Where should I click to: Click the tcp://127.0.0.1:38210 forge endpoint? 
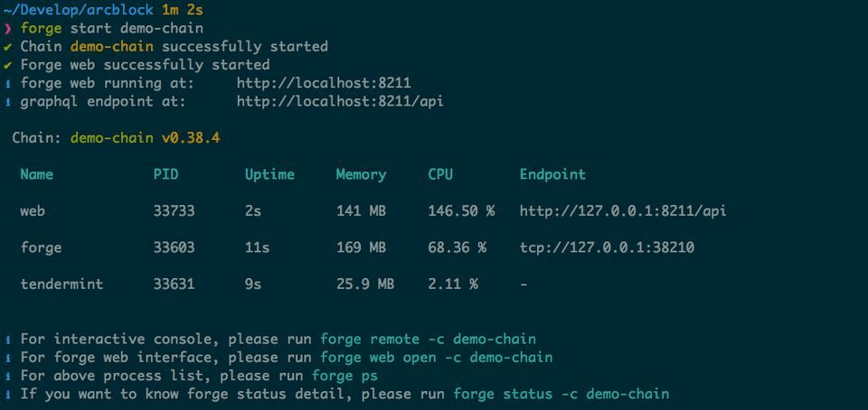[x=607, y=247]
